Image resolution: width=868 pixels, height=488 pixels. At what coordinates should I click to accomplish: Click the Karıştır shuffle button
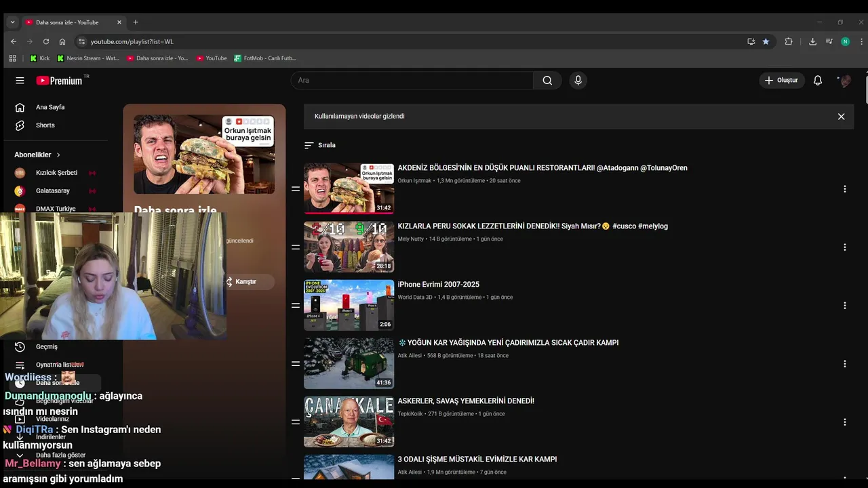pos(250,282)
